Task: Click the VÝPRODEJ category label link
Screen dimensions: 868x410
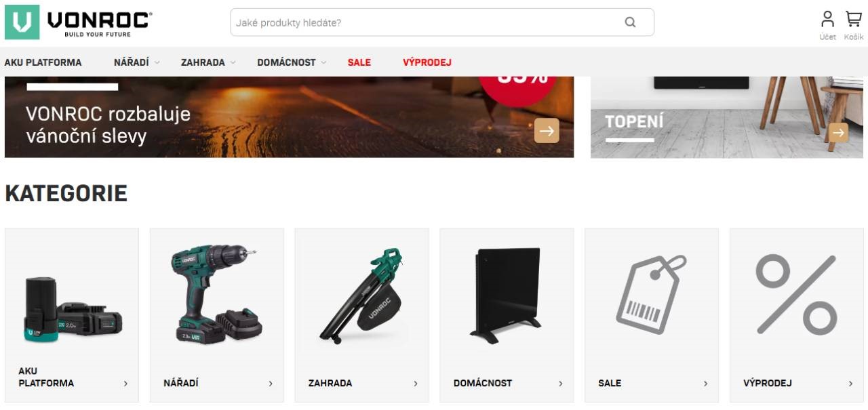Action: pos(768,383)
